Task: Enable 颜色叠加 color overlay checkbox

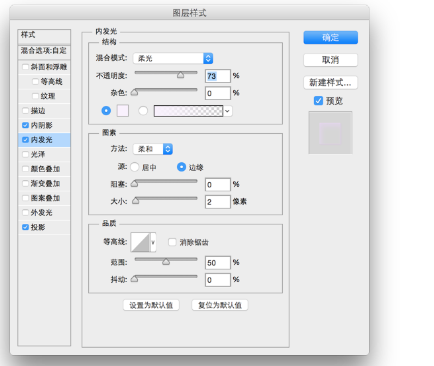Action: [x=25, y=169]
